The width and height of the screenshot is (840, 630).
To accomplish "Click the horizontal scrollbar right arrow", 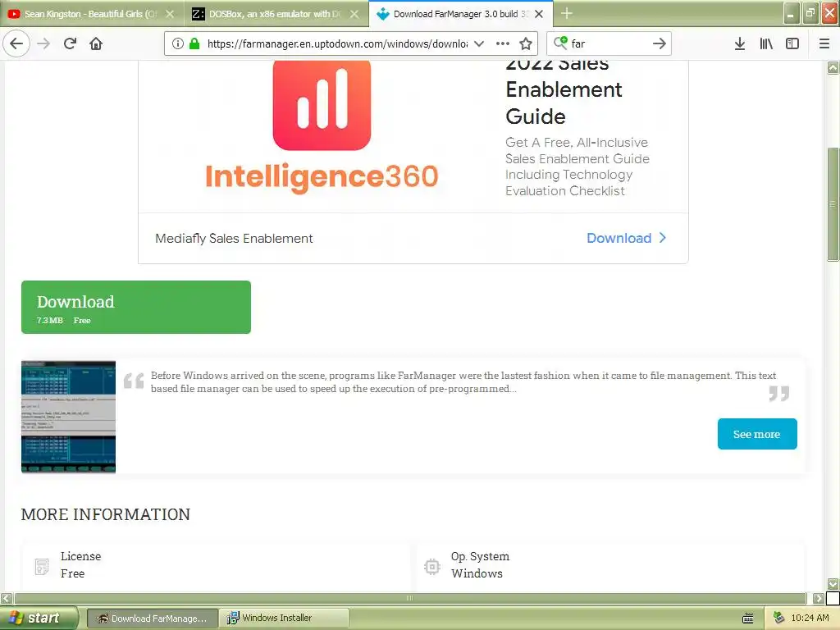I will [818, 598].
